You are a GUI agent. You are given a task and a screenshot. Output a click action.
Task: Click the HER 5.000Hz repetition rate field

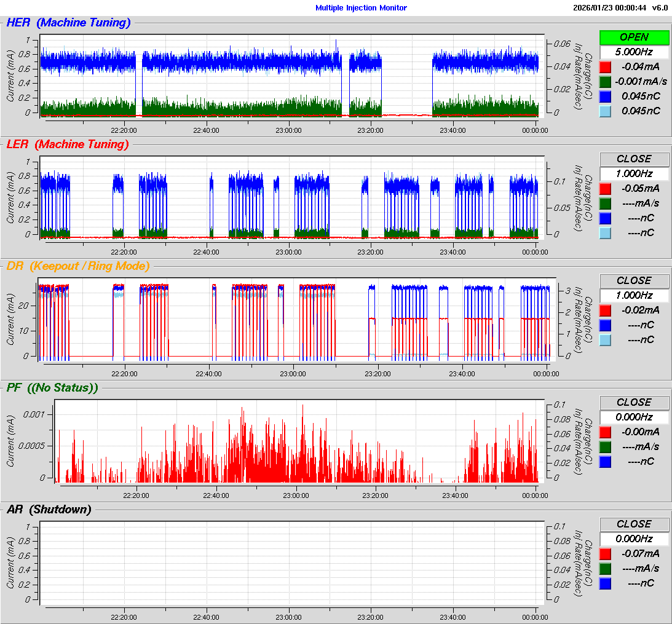634,52
